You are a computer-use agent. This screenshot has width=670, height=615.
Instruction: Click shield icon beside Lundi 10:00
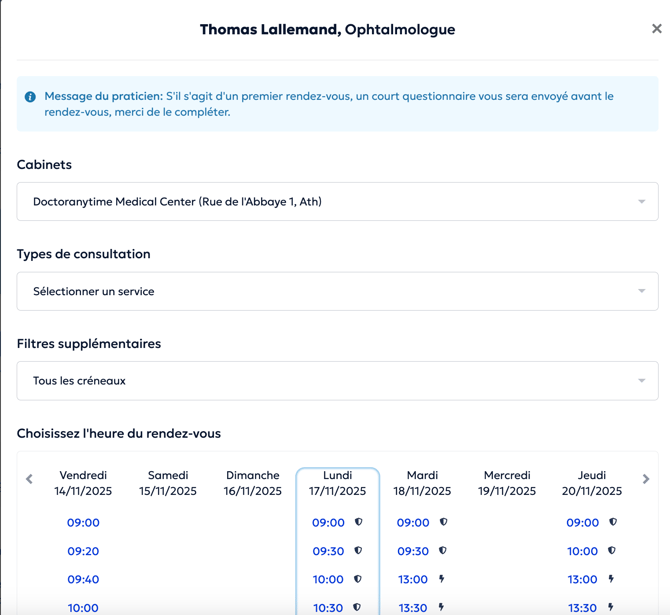point(358,579)
